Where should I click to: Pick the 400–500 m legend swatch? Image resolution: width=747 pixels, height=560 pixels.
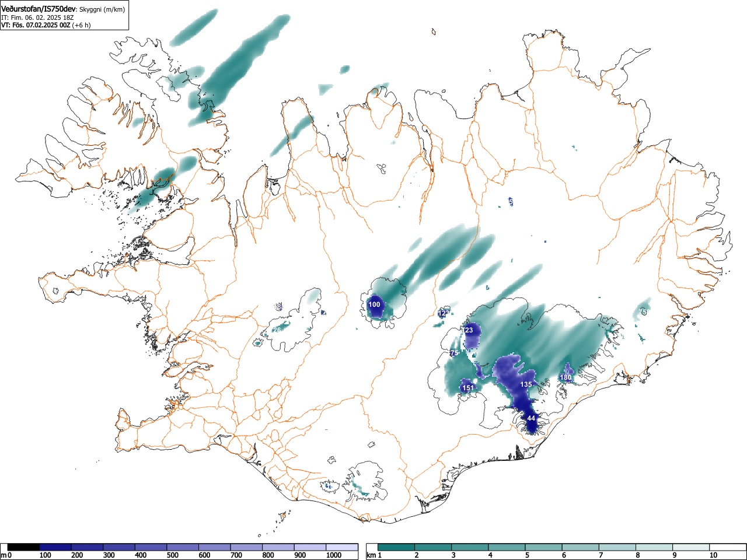151,547
